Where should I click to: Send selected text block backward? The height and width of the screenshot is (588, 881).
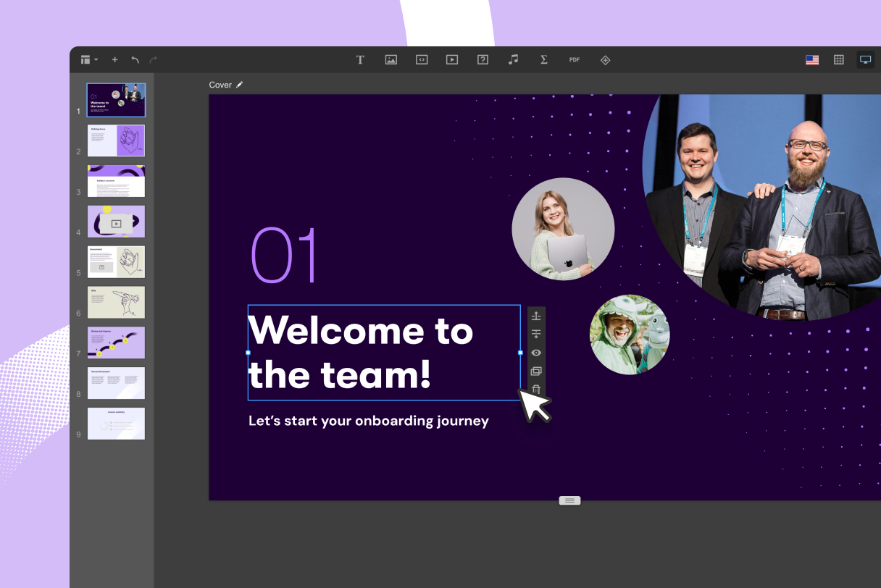[x=536, y=334]
